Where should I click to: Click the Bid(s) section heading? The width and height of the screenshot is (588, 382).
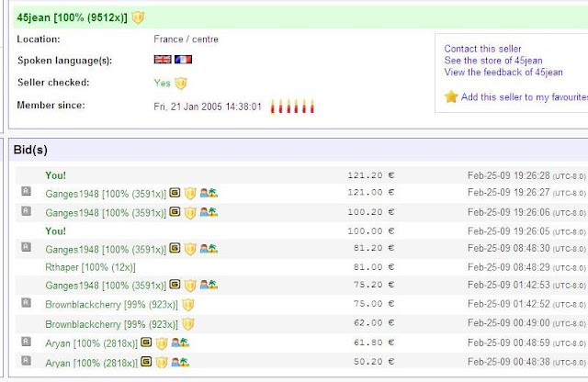30,150
